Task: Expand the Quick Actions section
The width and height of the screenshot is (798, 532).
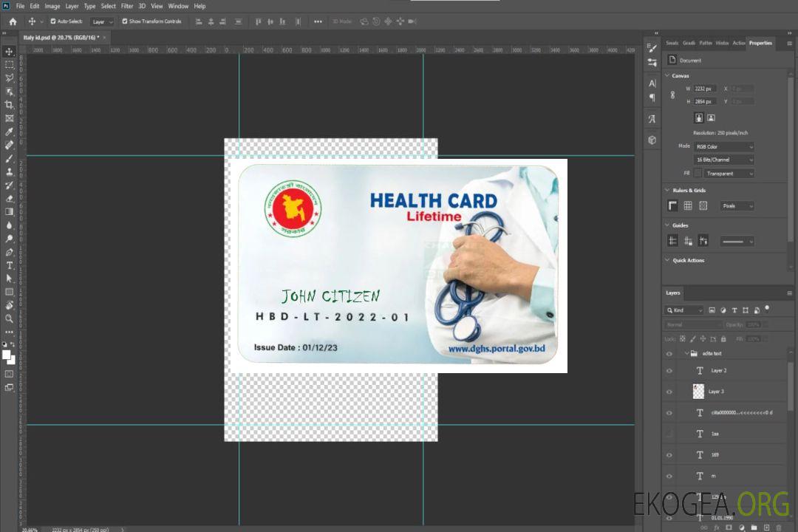Action: click(667, 260)
